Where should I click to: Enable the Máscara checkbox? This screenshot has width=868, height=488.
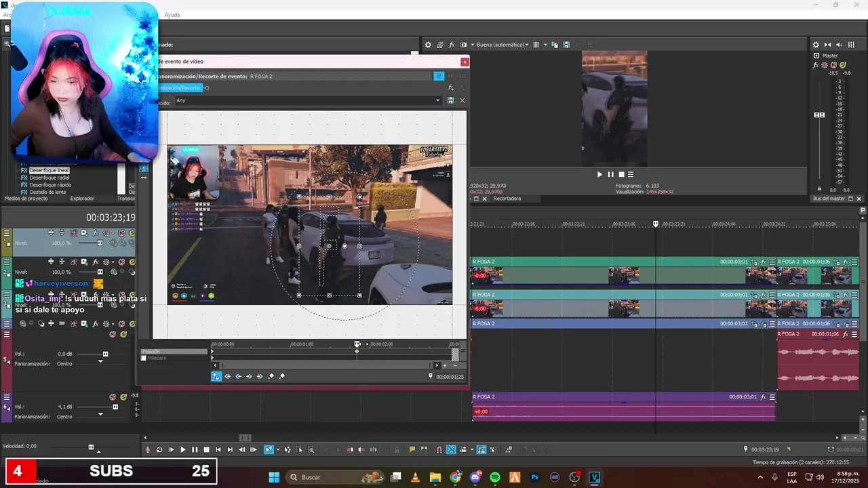[x=143, y=358]
